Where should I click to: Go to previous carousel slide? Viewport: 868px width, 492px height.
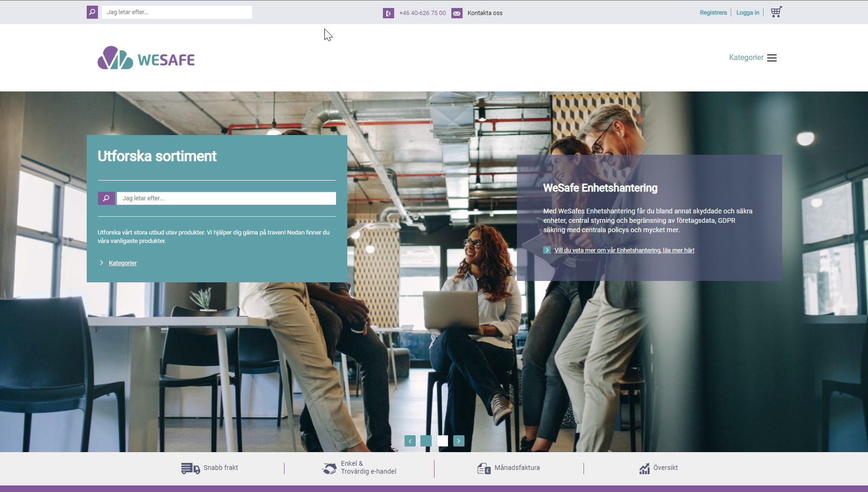tap(410, 441)
